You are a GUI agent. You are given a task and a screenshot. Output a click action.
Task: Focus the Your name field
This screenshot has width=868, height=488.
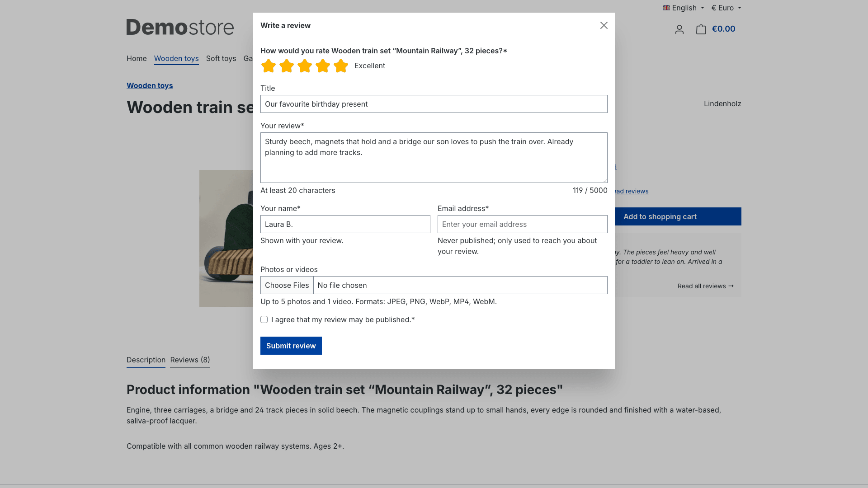point(345,224)
